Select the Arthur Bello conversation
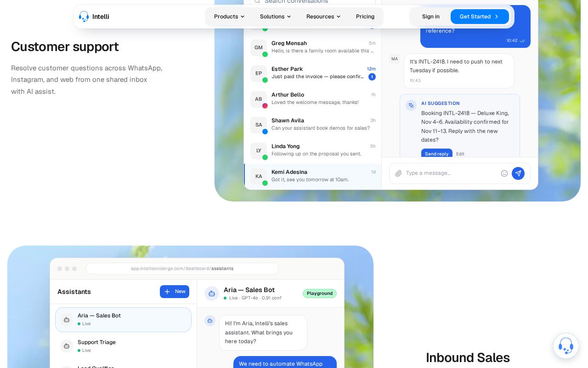 point(313,99)
